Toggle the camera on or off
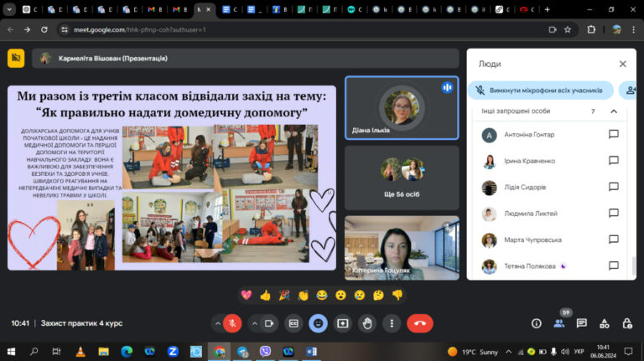644x361 pixels. pyautogui.click(x=269, y=323)
